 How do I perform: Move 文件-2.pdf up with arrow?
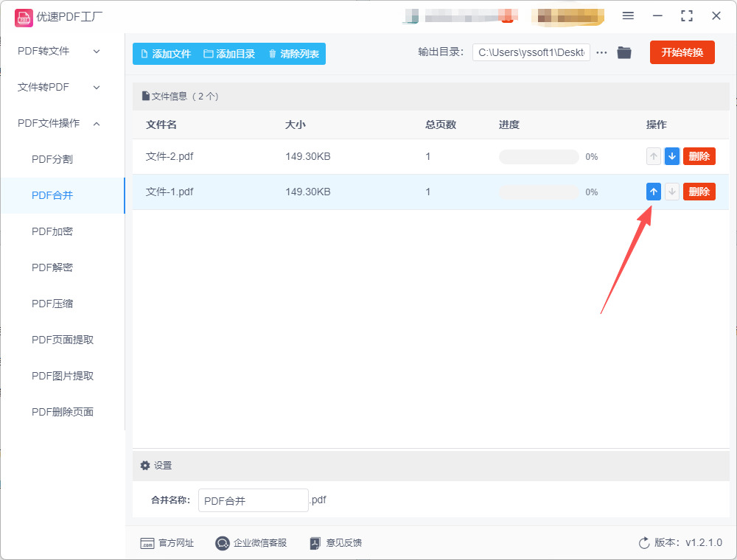[653, 156]
